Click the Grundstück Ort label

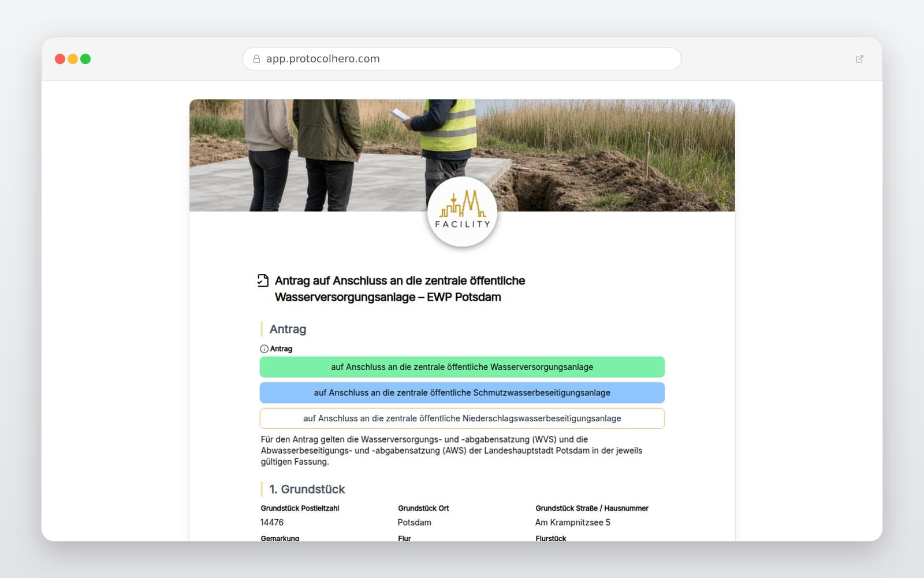pos(423,509)
